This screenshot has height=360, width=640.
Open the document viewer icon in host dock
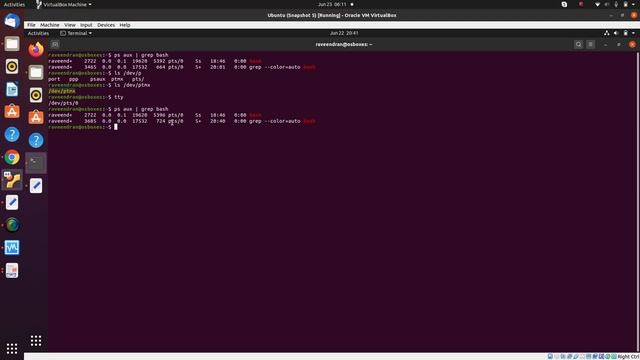tap(12, 270)
